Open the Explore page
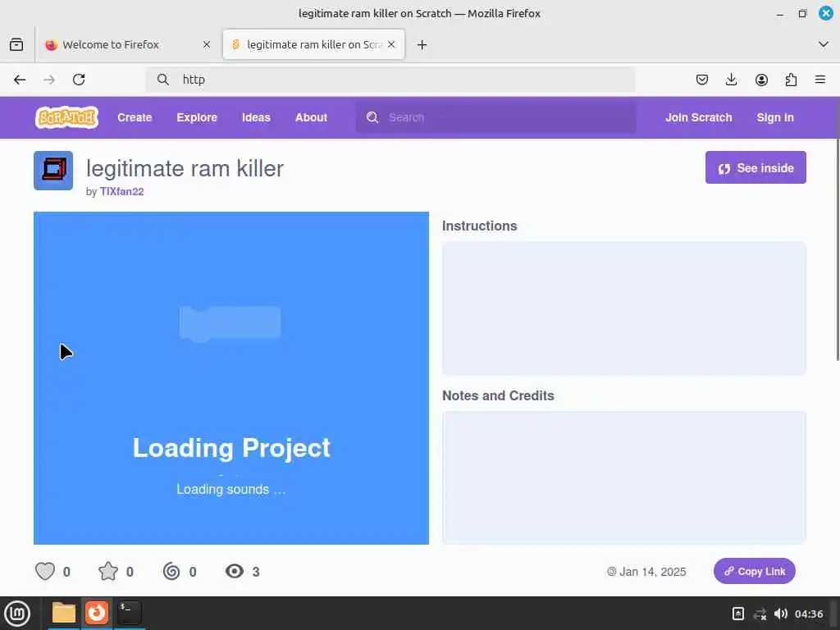The image size is (840, 630). pyautogui.click(x=197, y=117)
